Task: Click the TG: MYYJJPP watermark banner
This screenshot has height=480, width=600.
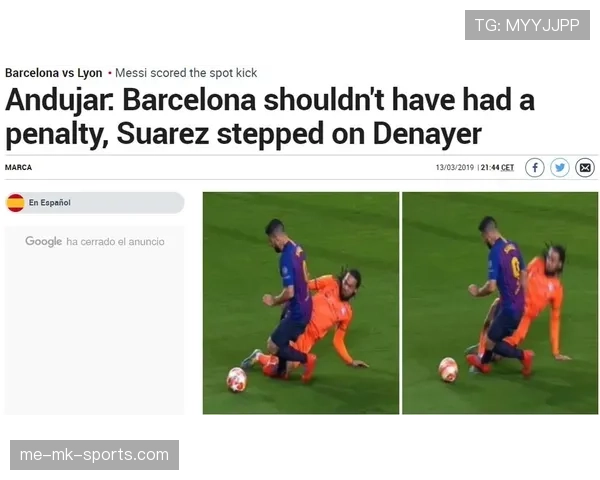Action: click(527, 25)
